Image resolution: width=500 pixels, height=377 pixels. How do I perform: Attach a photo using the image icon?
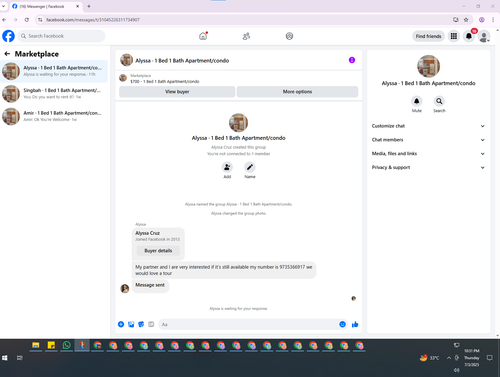click(x=131, y=324)
